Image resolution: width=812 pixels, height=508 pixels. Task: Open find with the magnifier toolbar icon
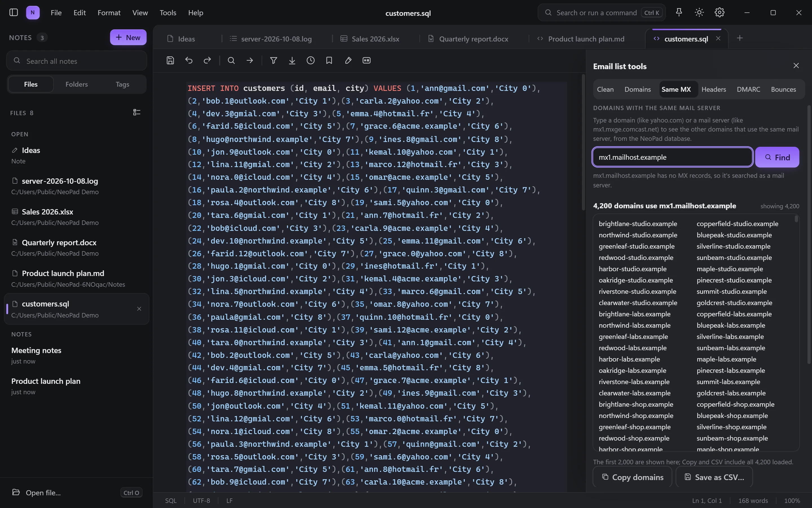pyautogui.click(x=231, y=60)
